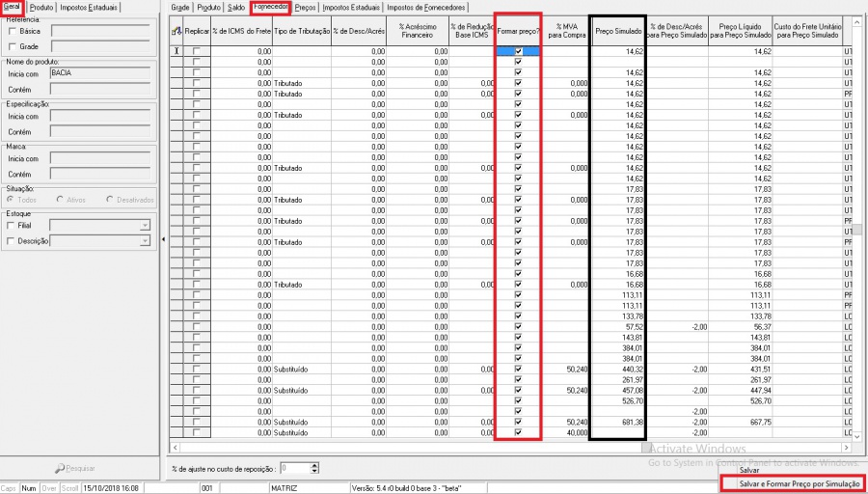Select the Ativos situation radio button
Viewport: 868px width, 494px height.
pyautogui.click(x=61, y=200)
